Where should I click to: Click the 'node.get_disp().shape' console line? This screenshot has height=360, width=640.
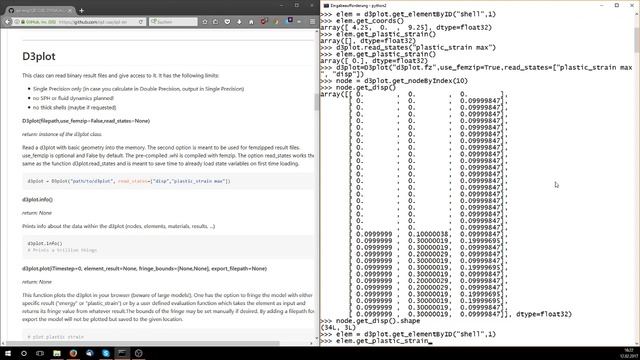coord(370,321)
